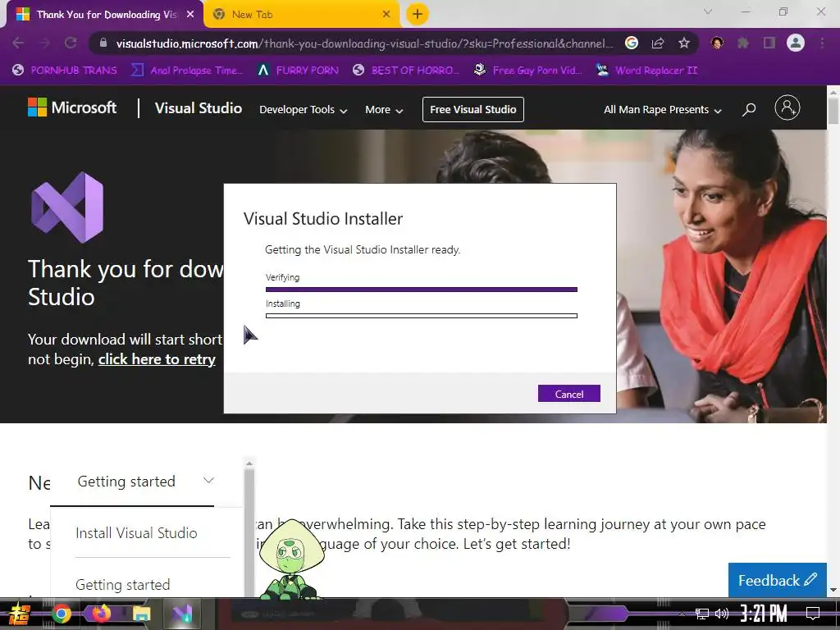Collapse the Getting started dropdown chevron

pos(209,481)
